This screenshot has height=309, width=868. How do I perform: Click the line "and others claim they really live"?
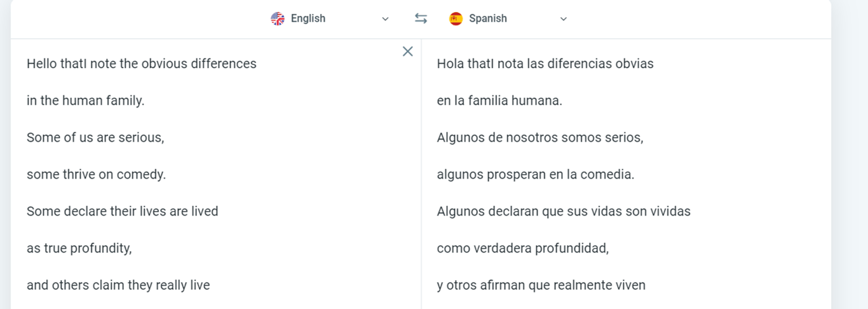tap(118, 285)
